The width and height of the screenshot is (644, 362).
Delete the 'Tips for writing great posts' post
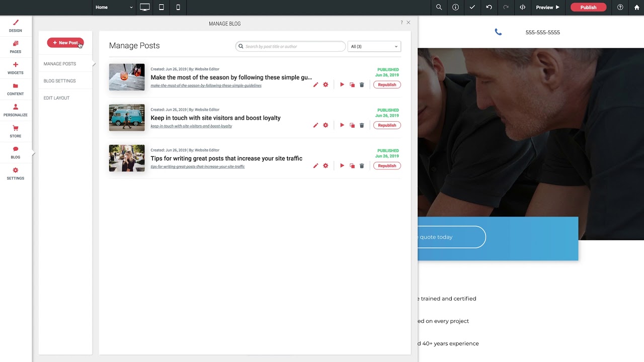362,166
